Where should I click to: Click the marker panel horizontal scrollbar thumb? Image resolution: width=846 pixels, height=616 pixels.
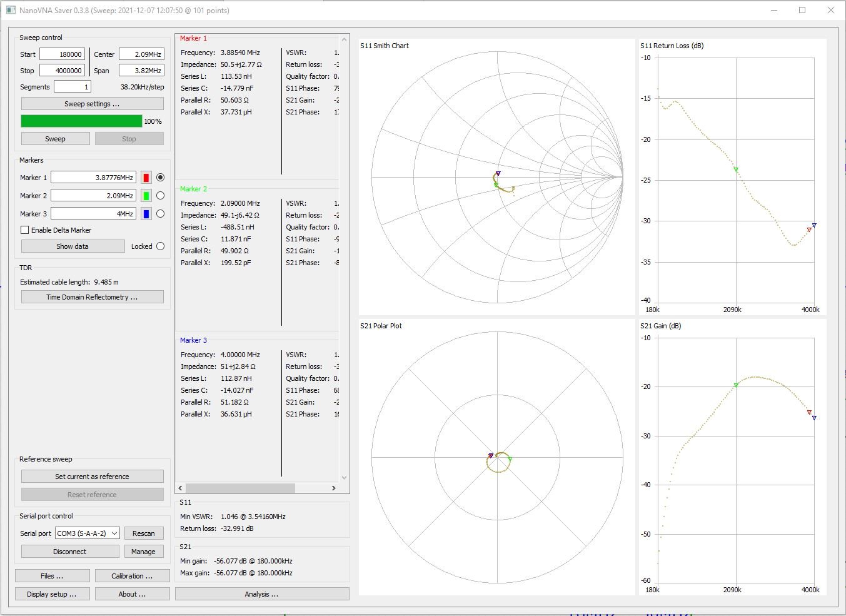pos(240,488)
